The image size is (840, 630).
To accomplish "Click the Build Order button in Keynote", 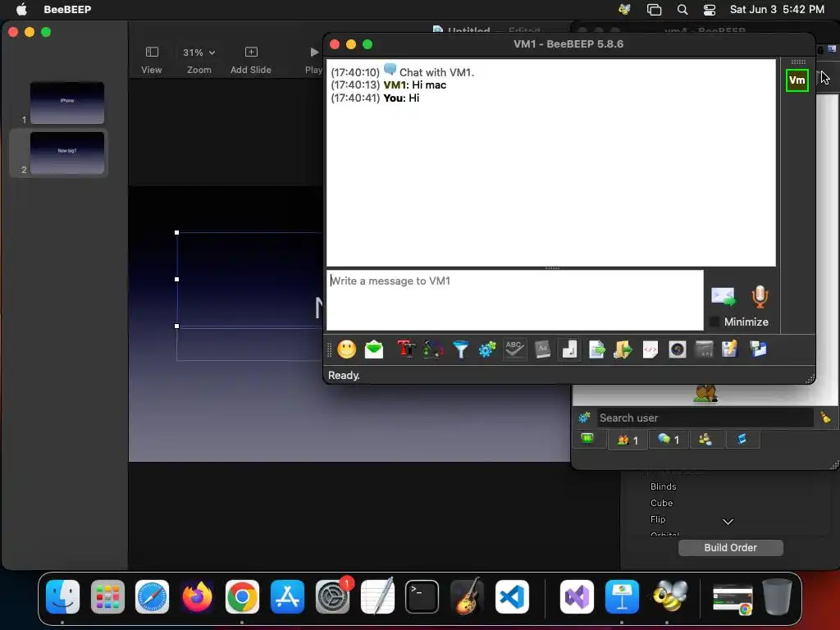I will click(730, 547).
